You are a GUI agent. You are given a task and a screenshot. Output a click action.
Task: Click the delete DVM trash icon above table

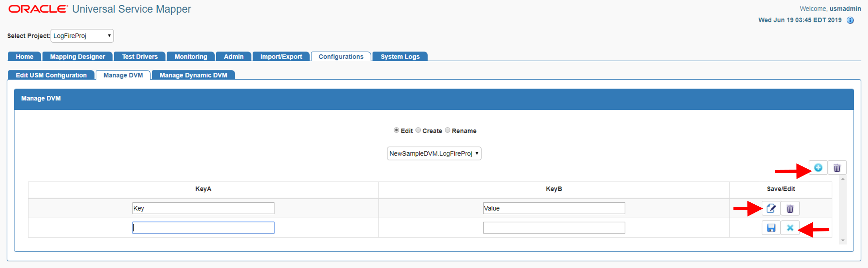coord(837,168)
